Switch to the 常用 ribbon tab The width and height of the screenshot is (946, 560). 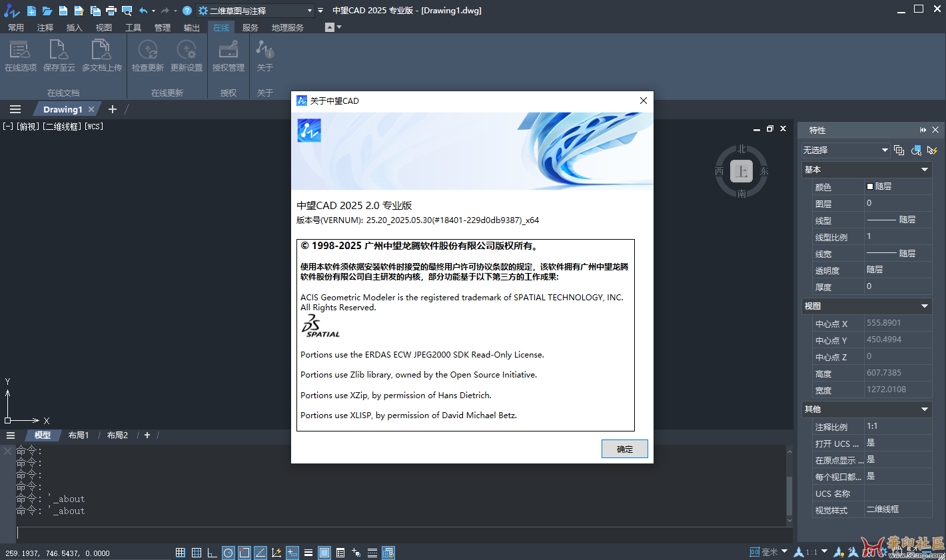[16, 27]
